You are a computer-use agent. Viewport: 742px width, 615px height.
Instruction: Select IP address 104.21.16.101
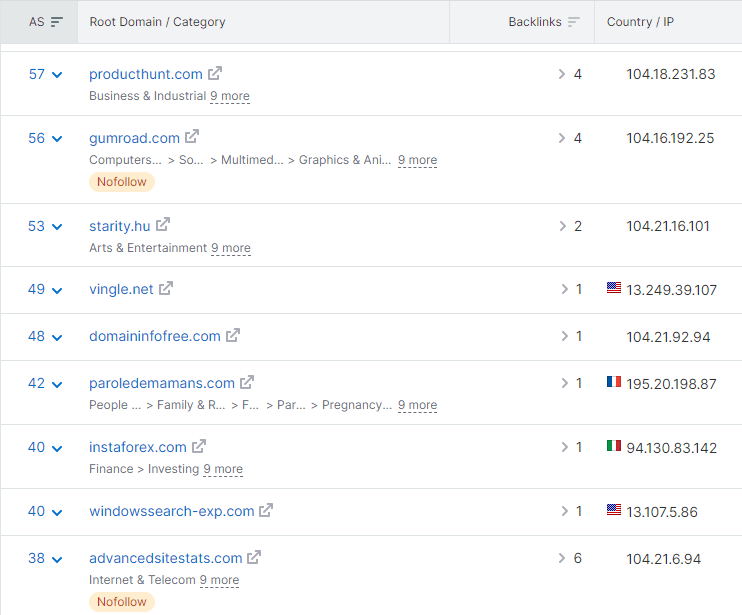(668, 226)
